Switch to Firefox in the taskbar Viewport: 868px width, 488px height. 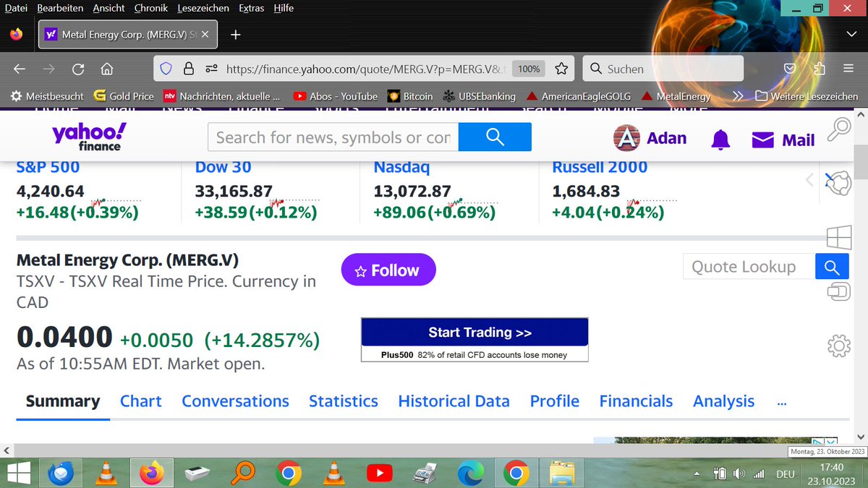click(x=152, y=474)
